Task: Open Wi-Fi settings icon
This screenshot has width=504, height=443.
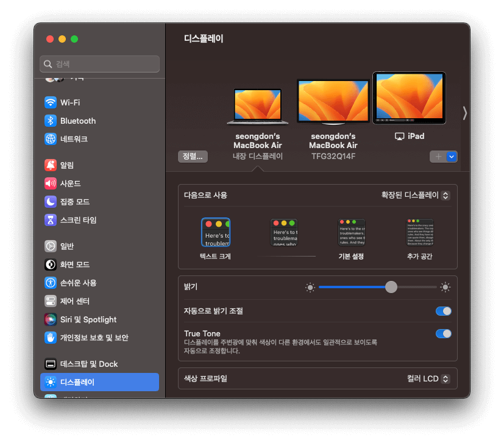Action: coord(51,102)
